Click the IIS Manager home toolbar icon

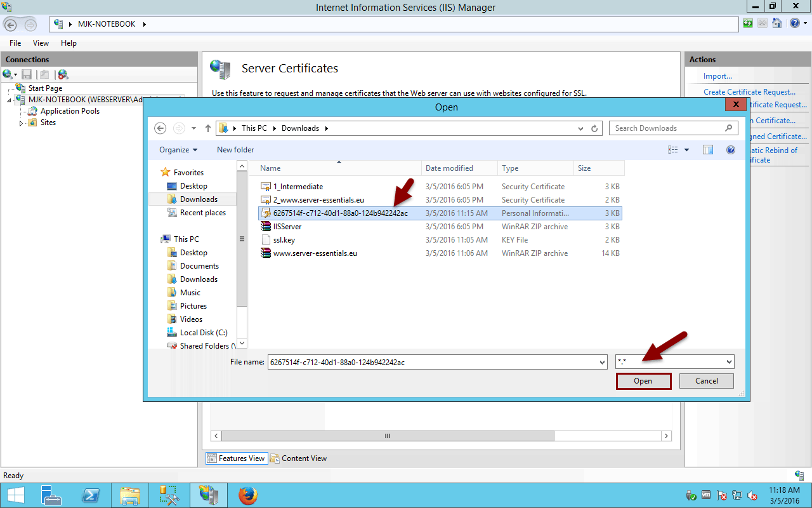coord(776,23)
